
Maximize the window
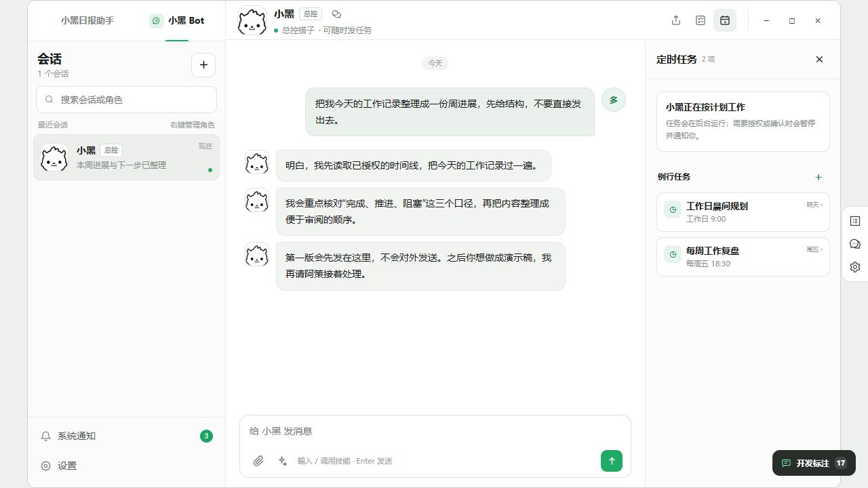click(792, 20)
